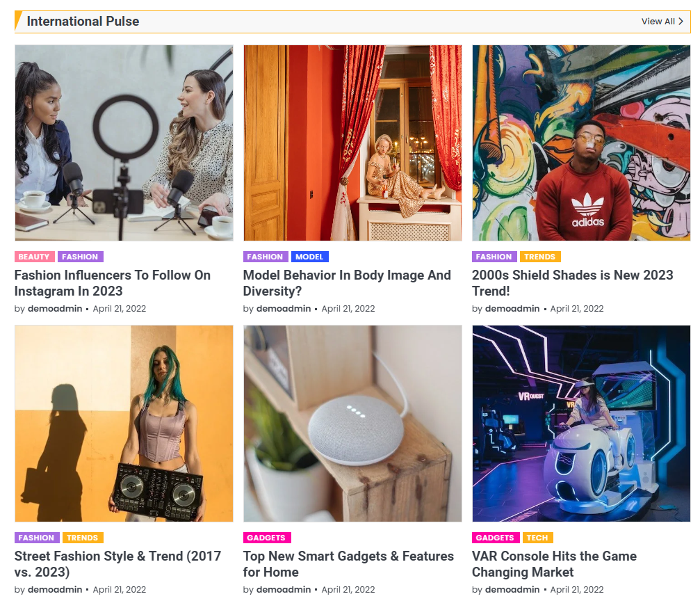Select the orange TECH category tag
The height and width of the screenshot is (610, 700).
click(537, 538)
